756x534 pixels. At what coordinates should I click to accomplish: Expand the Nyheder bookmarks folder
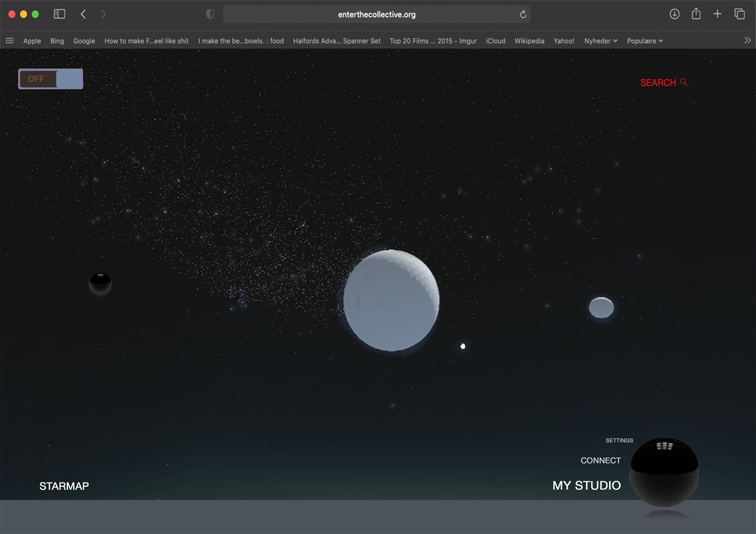pos(600,41)
